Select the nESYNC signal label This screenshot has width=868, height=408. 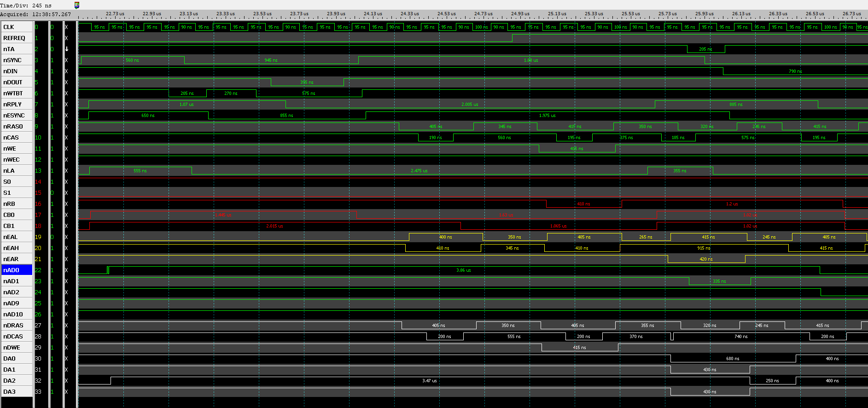coord(17,116)
